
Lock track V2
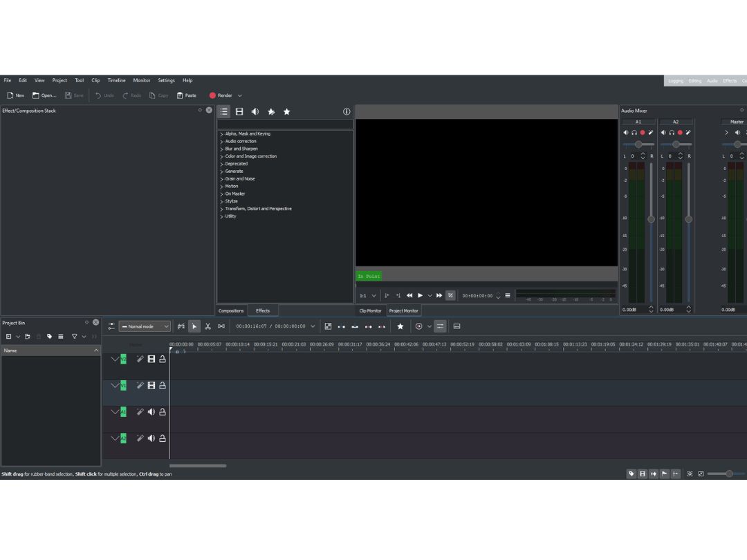163,359
